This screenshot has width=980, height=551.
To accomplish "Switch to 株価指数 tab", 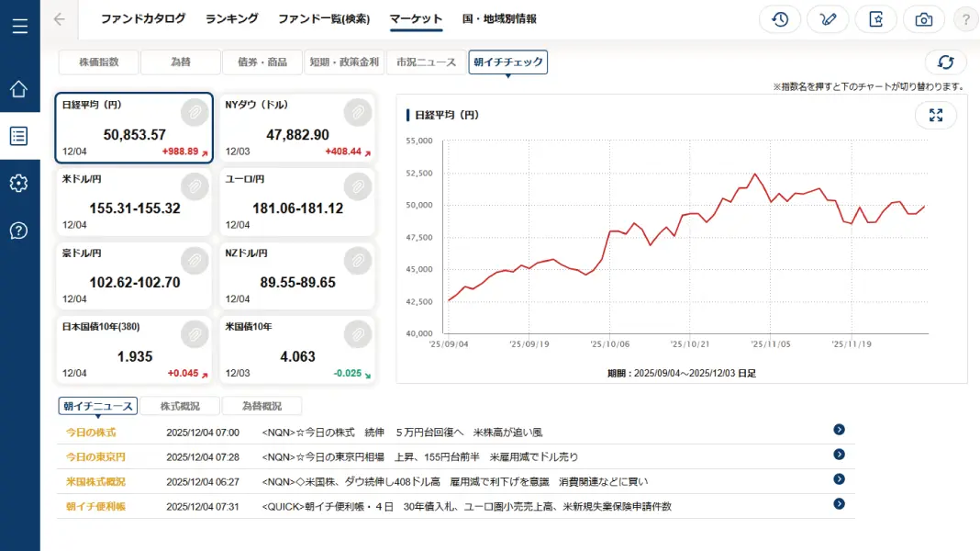I will point(99,62).
